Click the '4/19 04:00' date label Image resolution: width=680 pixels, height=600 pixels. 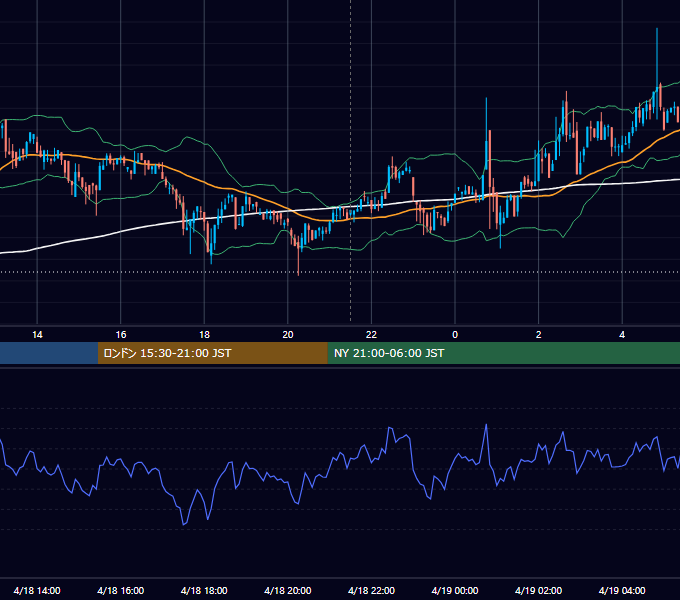tap(622, 590)
